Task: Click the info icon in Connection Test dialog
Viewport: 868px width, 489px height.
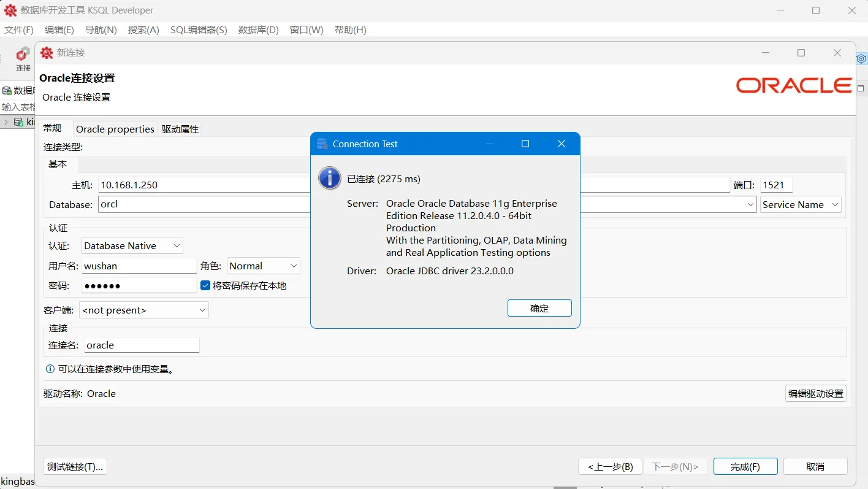Action: point(329,178)
